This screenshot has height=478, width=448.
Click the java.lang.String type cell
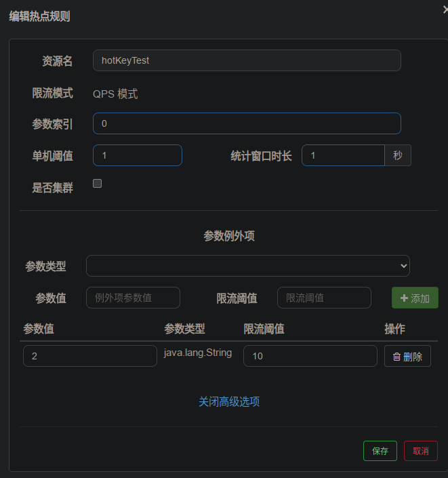click(198, 353)
